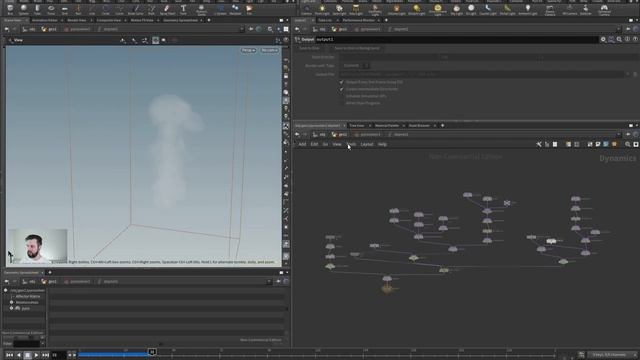Play the timeline backwards

[x=19, y=355]
